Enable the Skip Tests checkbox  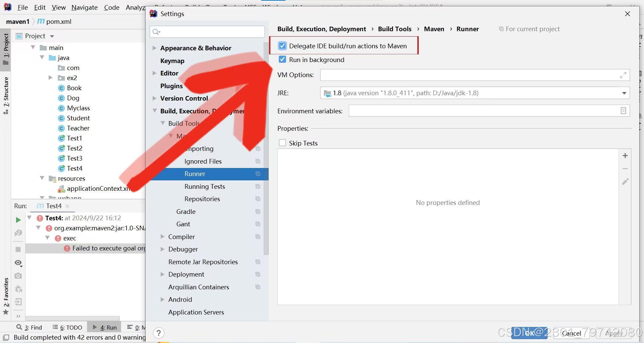(x=282, y=143)
